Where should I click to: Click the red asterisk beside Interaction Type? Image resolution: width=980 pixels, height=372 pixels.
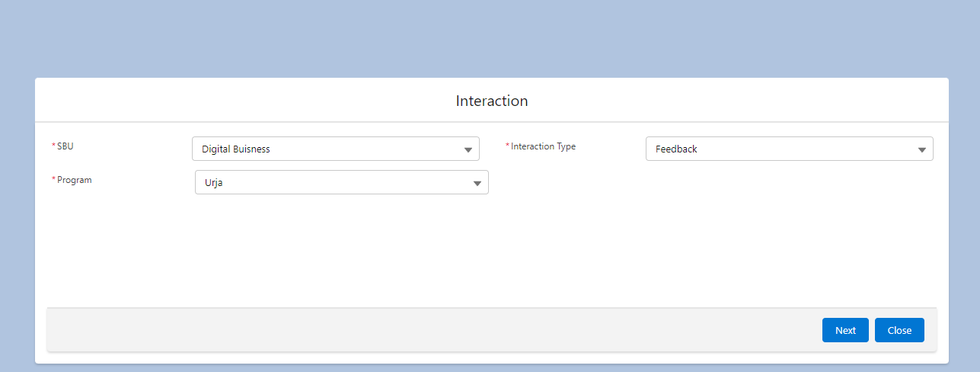pyautogui.click(x=508, y=146)
